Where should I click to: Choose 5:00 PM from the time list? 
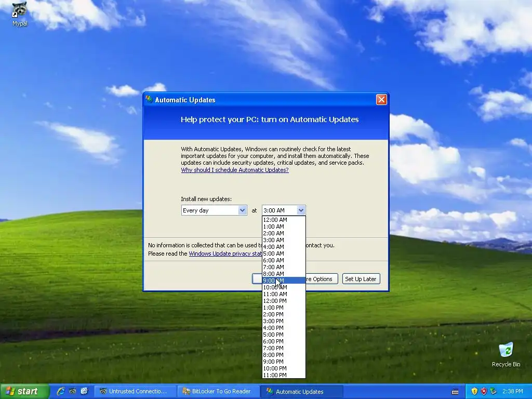tap(284, 335)
